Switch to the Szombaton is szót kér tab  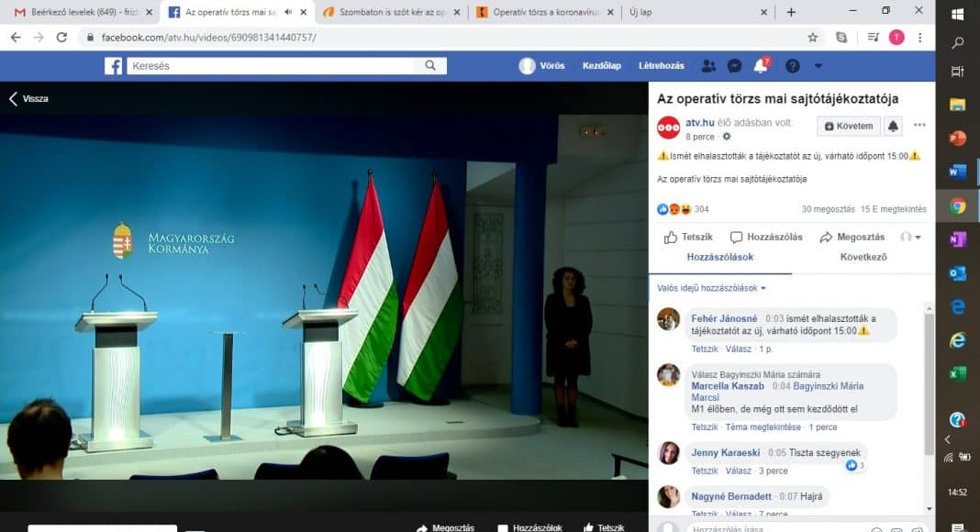[x=392, y=12]
